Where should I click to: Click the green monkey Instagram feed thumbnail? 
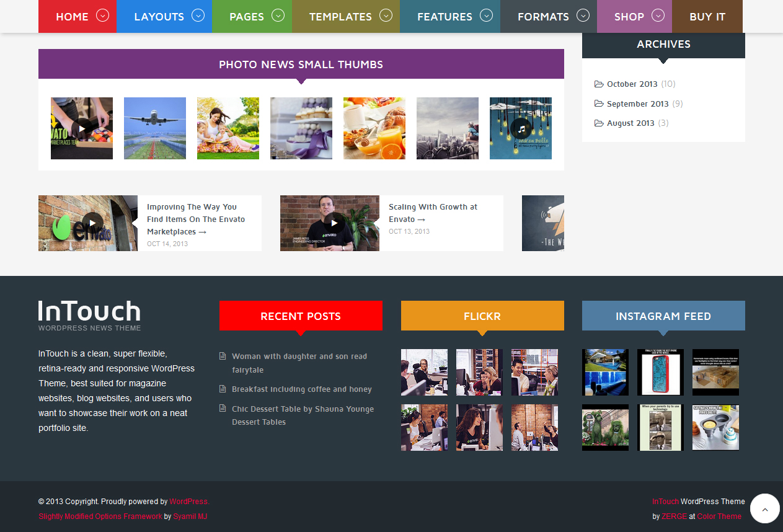(x=605, y=427)
